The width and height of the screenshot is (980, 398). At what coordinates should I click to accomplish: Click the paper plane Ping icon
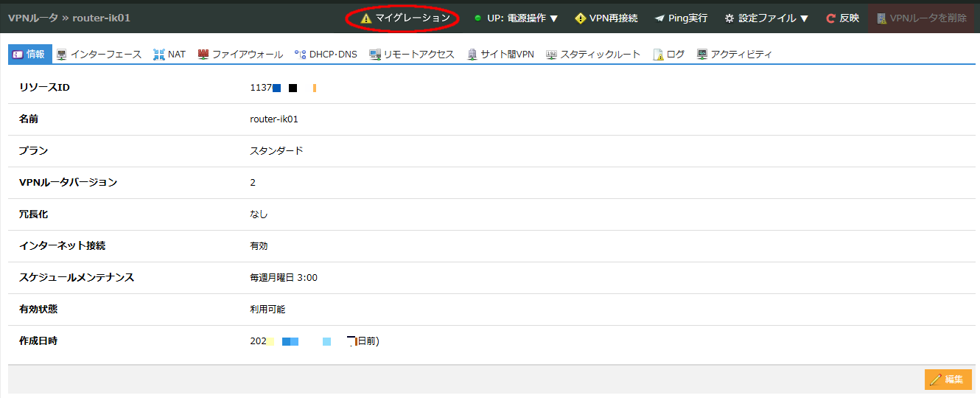click(x=659, y=18)
